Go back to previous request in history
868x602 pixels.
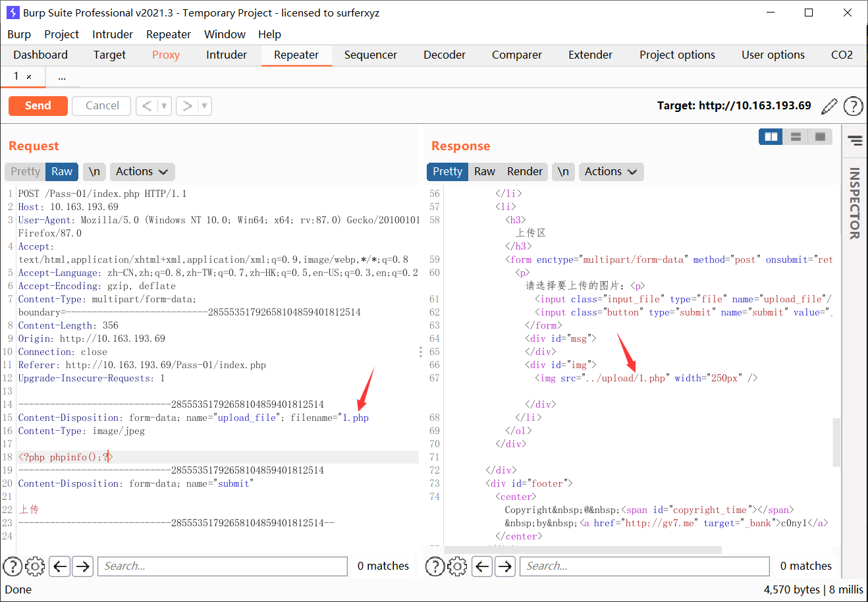[x=147, y=105]
